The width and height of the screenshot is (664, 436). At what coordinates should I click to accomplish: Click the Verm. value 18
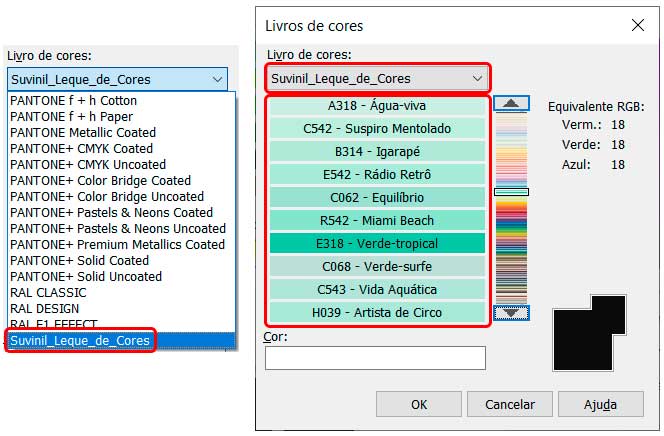618,125
